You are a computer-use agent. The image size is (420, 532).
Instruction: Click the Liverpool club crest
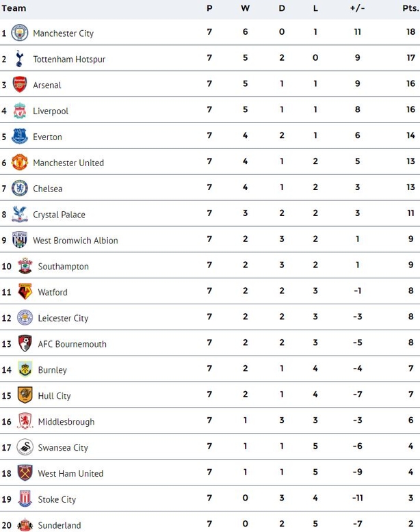pos(20,111)
